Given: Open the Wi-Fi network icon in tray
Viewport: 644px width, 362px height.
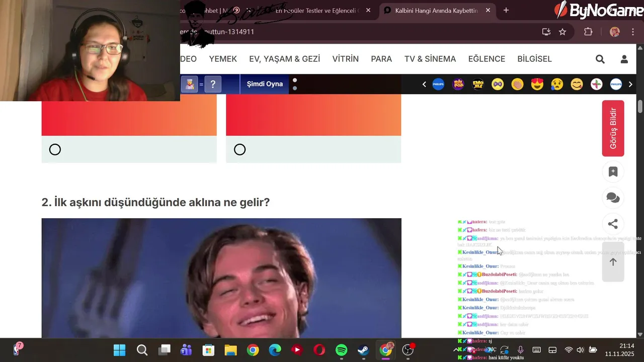Looking at the screenshot, I should coord(569,350).
